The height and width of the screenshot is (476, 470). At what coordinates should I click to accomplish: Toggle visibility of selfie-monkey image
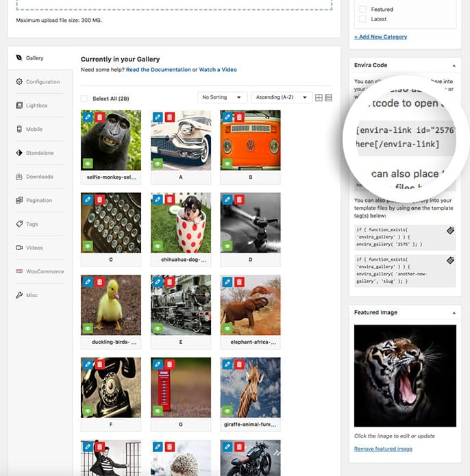(88, 164)
